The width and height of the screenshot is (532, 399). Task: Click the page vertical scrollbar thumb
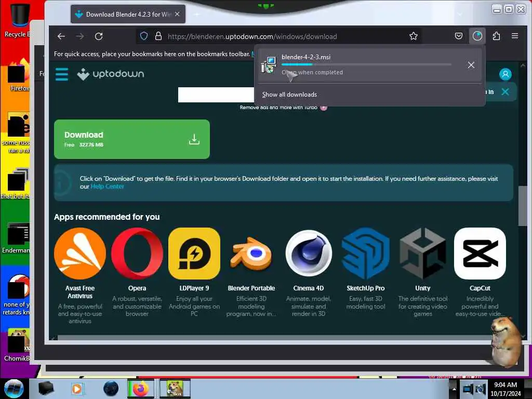point(522,206)
